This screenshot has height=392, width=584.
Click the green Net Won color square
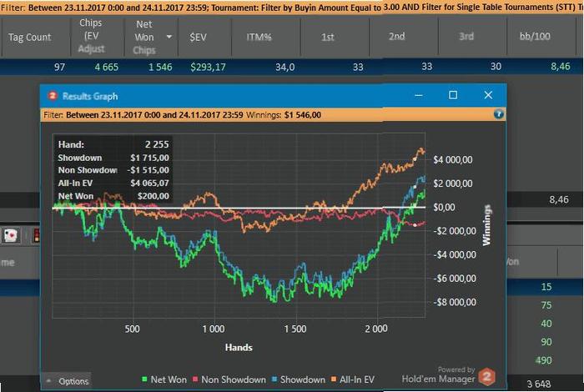(144, 379)
